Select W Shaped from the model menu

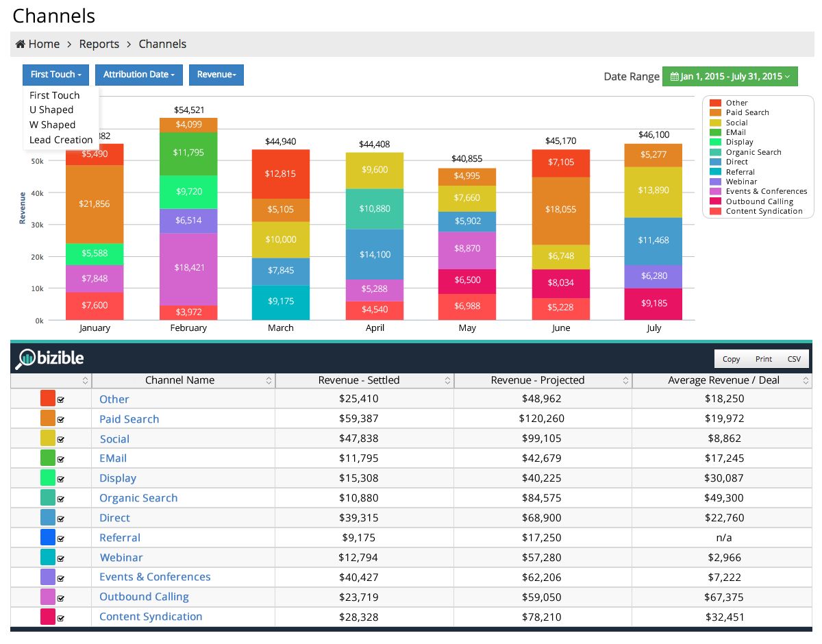(53, 125)
